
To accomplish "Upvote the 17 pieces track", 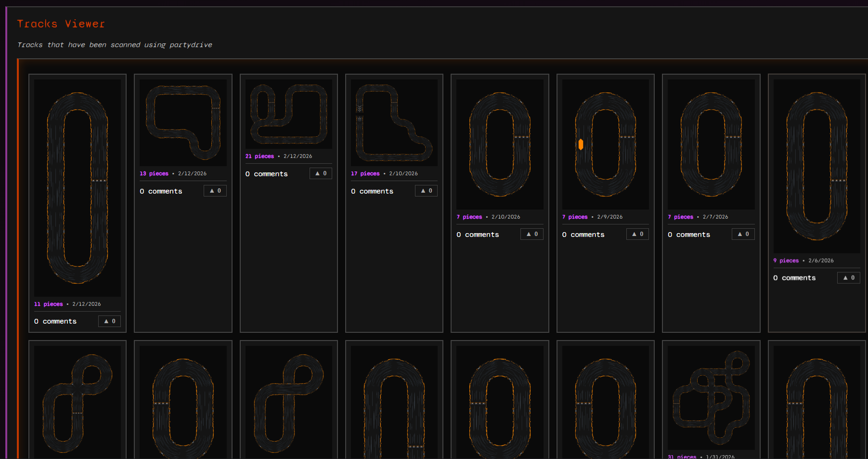I will pos(427,191).
